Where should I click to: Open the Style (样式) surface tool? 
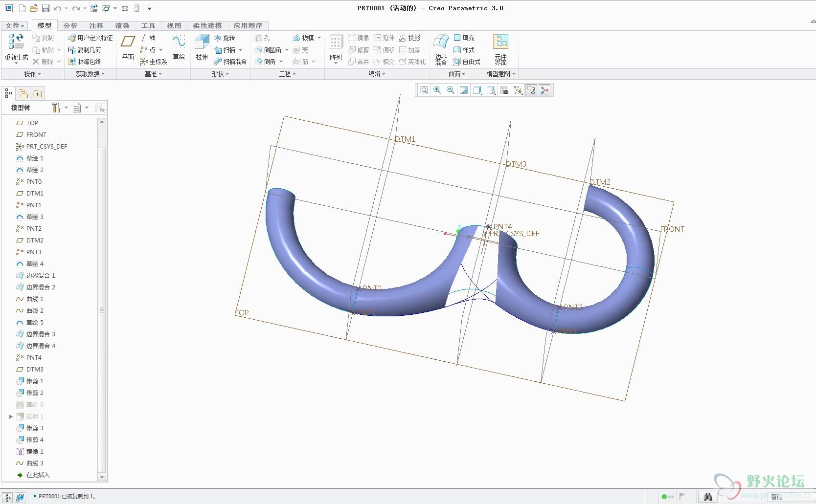pos(464,50)
